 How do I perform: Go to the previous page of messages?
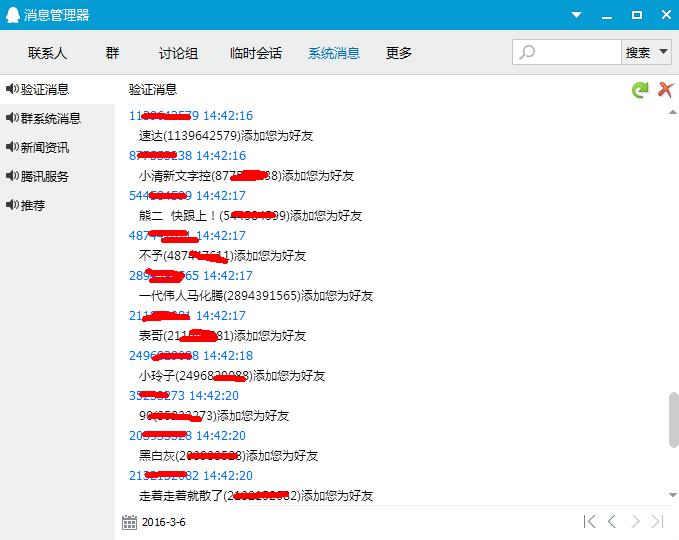coord(612,521)
